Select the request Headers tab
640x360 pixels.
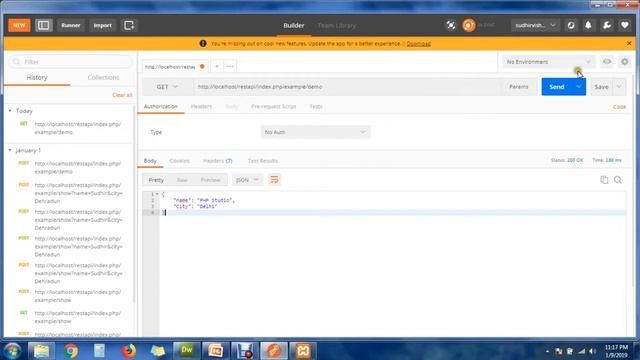tap(201, 107)
